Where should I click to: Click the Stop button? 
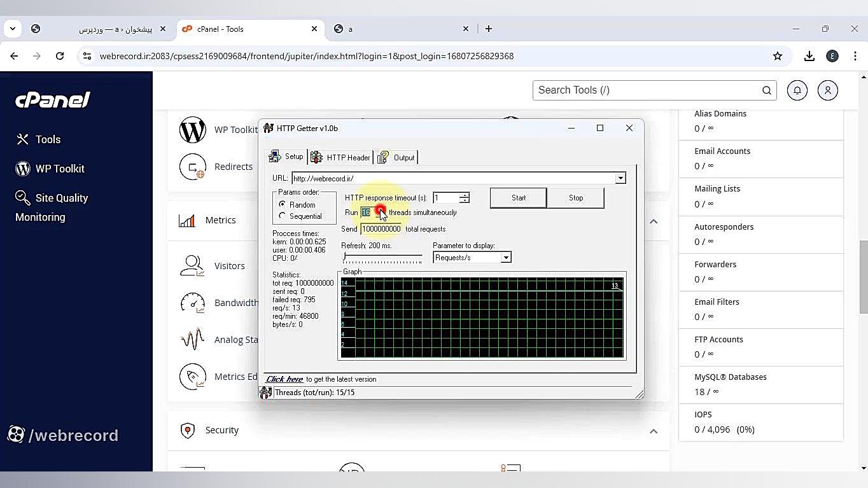click(x=576, y=198)
